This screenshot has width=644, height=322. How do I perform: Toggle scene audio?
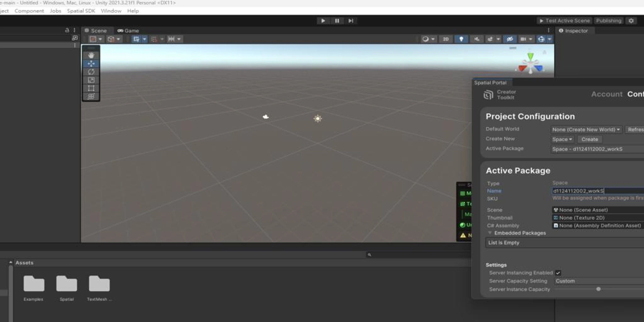coord(477,39)
